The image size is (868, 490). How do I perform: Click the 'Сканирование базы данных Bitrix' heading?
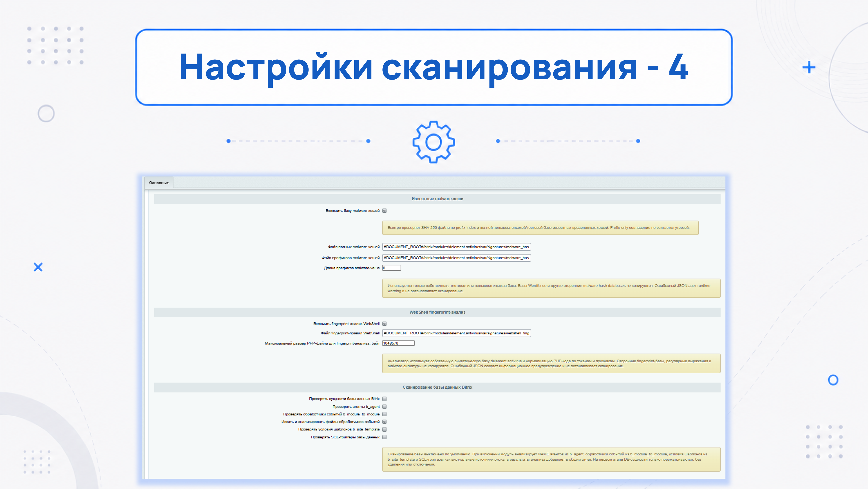coord(437,387)
